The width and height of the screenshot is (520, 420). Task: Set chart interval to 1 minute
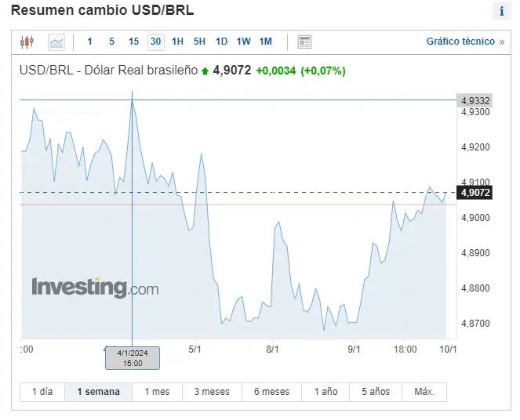[89, 42]
